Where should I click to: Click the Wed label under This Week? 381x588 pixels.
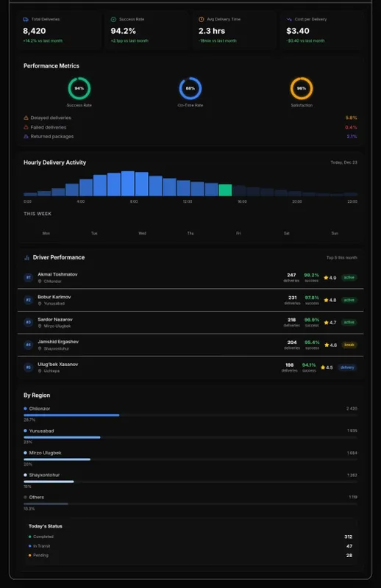142,233
